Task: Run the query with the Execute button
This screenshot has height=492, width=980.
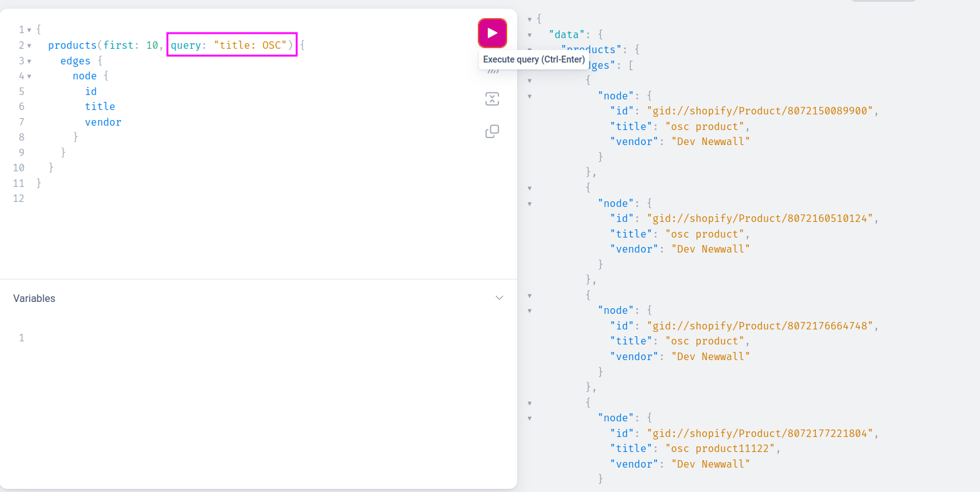Action: pos(492,33)
